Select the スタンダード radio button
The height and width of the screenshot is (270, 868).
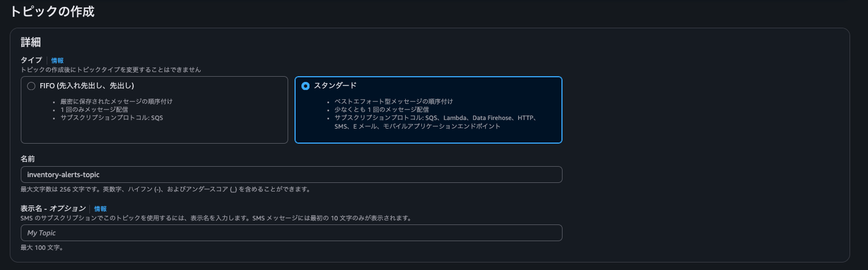click(x=305, y=86)
